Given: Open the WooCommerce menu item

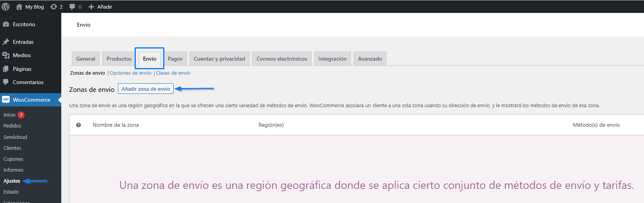Looking at the screenshot, I should [32, 100].
